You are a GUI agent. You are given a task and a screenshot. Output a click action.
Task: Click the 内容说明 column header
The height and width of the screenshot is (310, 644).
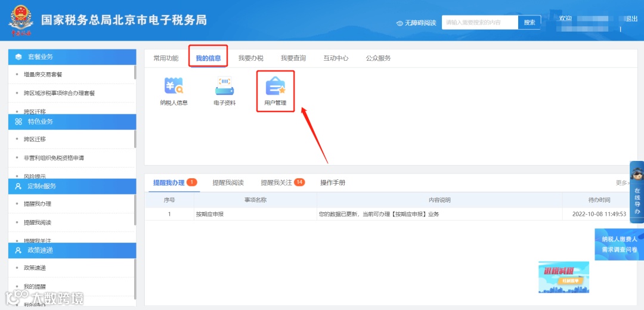point(439,200)
